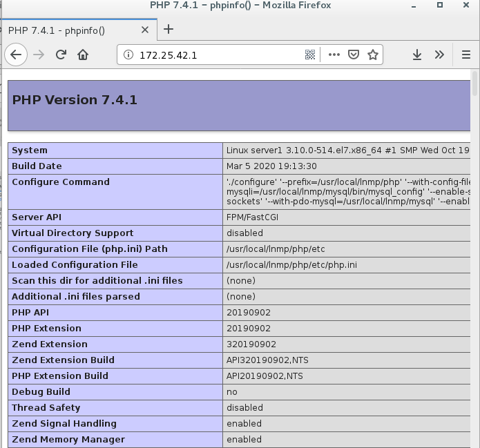
Task: Select the PHP Extension label
Action: (46, 329)
